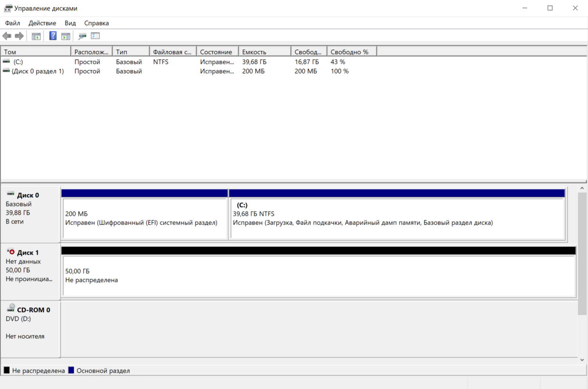Open the Файл menu

click(12, 23)
